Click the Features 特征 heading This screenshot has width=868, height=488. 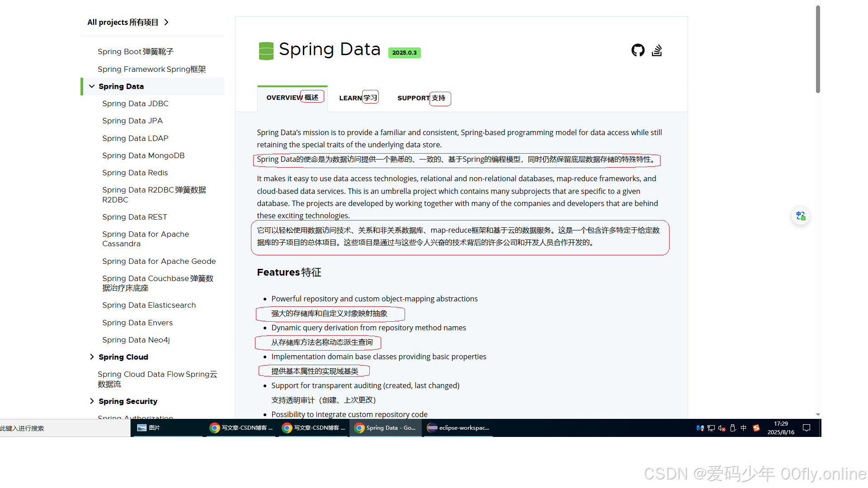(289, 272)
